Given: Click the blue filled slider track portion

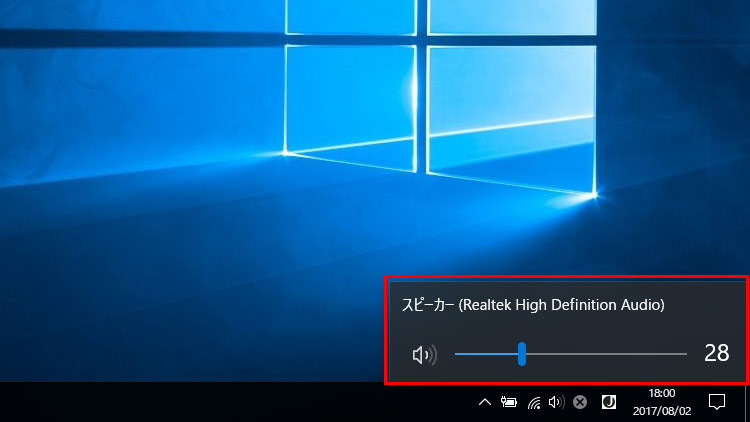Looking at the screenshot, I should point(486,354).
